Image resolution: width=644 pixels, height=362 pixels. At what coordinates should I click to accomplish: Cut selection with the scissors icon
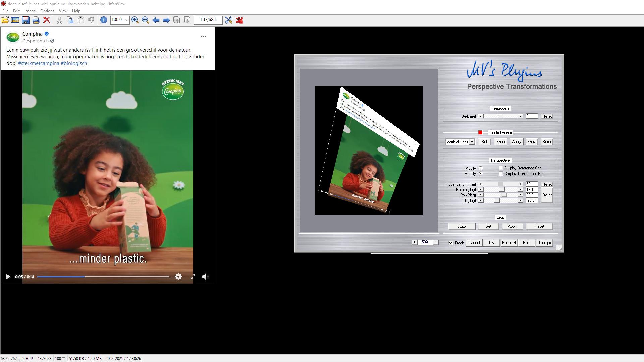pyautogui.click(x=59, y=20)
